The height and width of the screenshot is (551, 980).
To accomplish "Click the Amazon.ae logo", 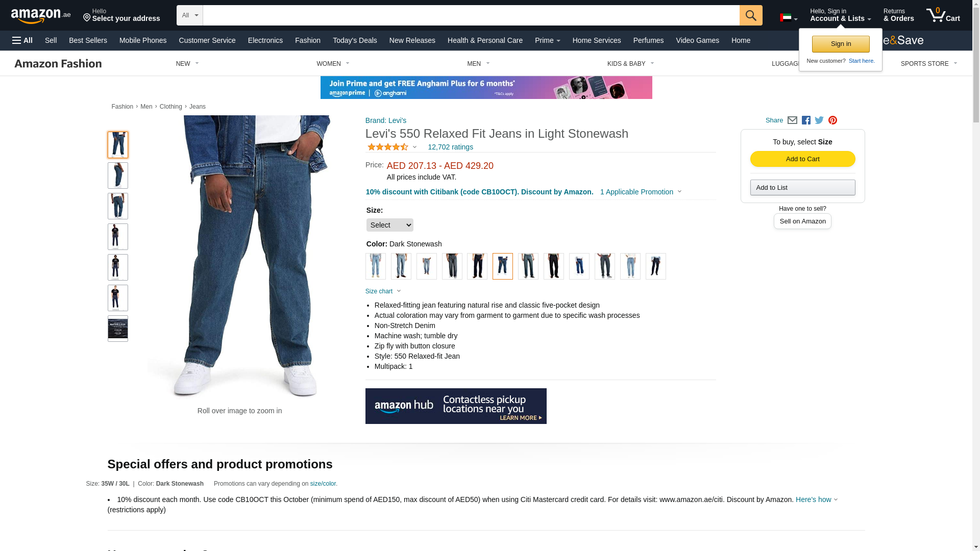I will [x=41, y=16].
